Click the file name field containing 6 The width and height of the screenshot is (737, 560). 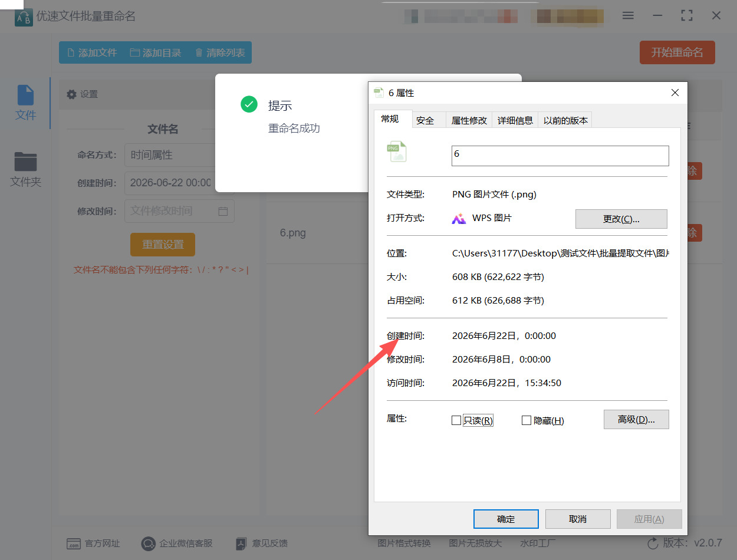(x=560, y=156)
